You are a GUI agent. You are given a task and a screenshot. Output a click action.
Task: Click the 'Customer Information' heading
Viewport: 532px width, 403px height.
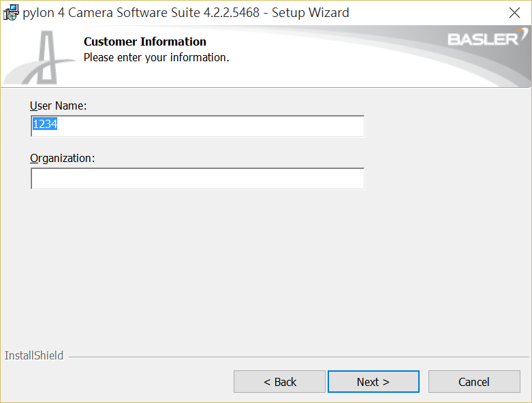(x=145, y=42)
